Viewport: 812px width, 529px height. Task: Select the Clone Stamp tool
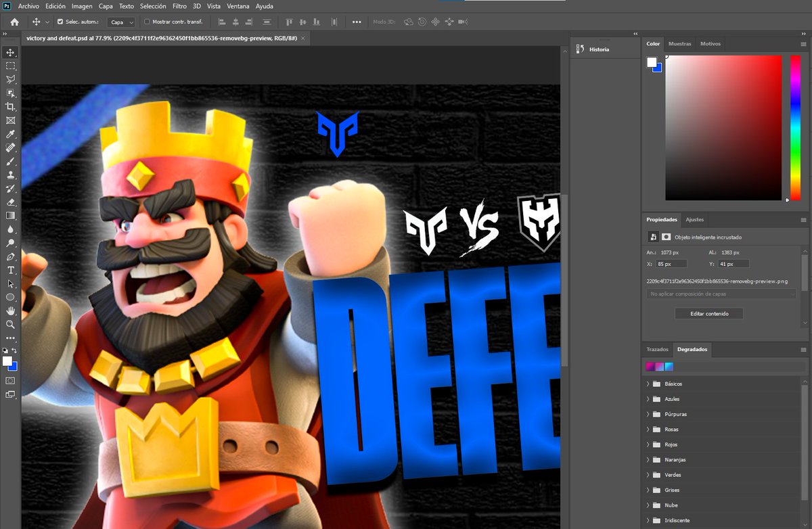pos(10,175)
